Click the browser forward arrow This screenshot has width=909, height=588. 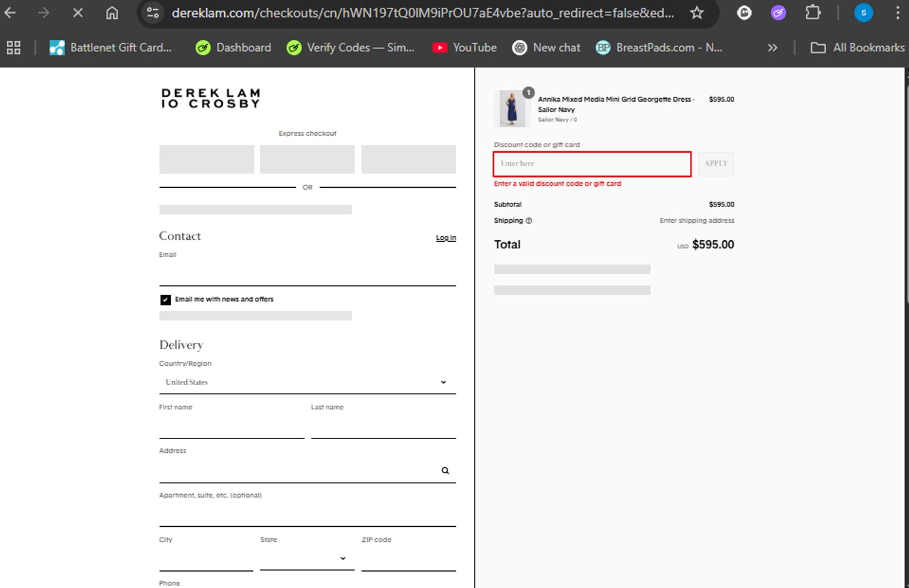tap(44, 13)
